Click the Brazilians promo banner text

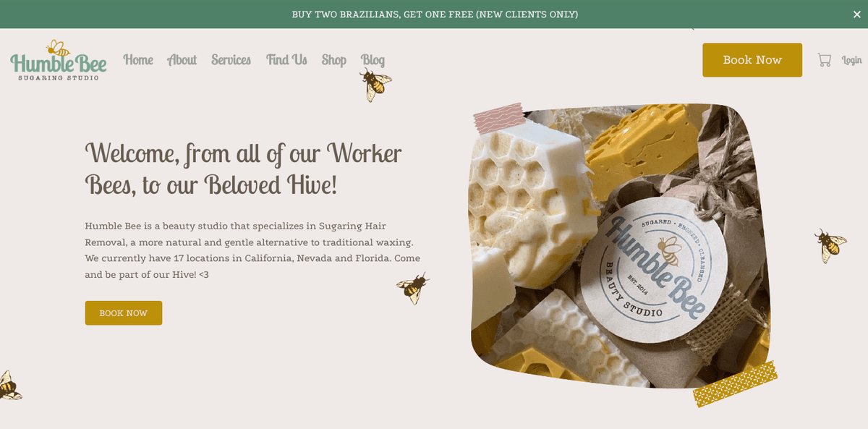click(x=435, y=14)
